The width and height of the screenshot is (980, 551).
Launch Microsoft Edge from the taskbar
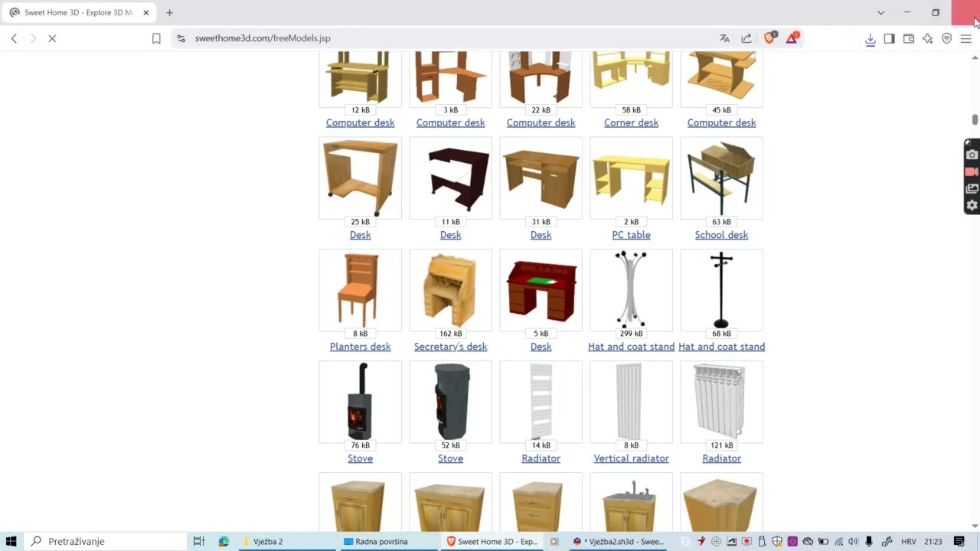[x=224, y=541]
